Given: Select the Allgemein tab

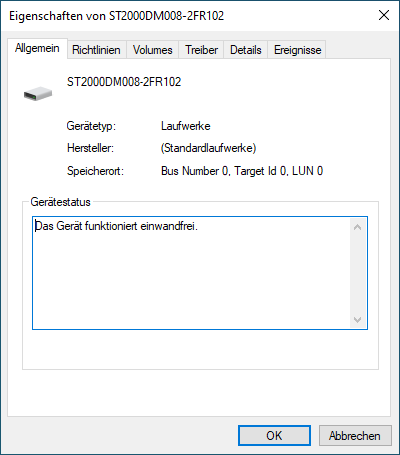Looking at the screenshot, I should (x=37, y=48).
